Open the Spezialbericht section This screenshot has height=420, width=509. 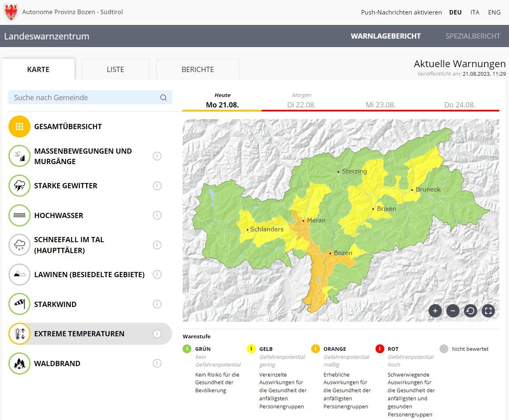tap(473, 36)
